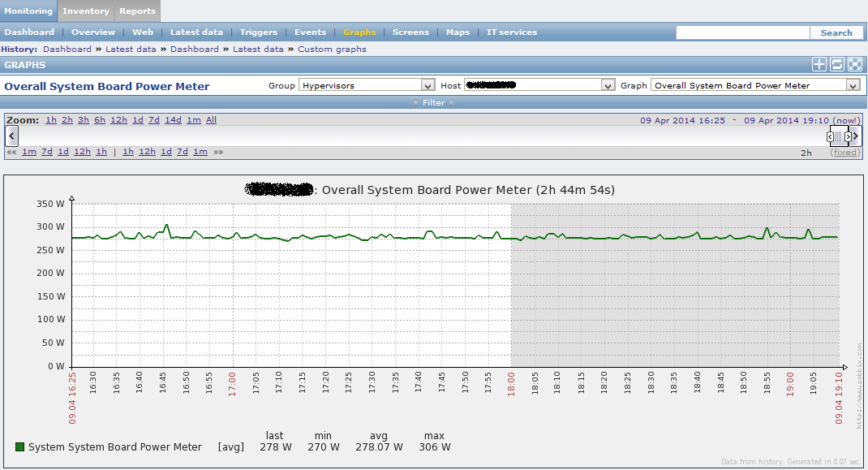This screenshot has height=470, width=868.
Task: Open the Graph dropdown selection
Action: 755,85
